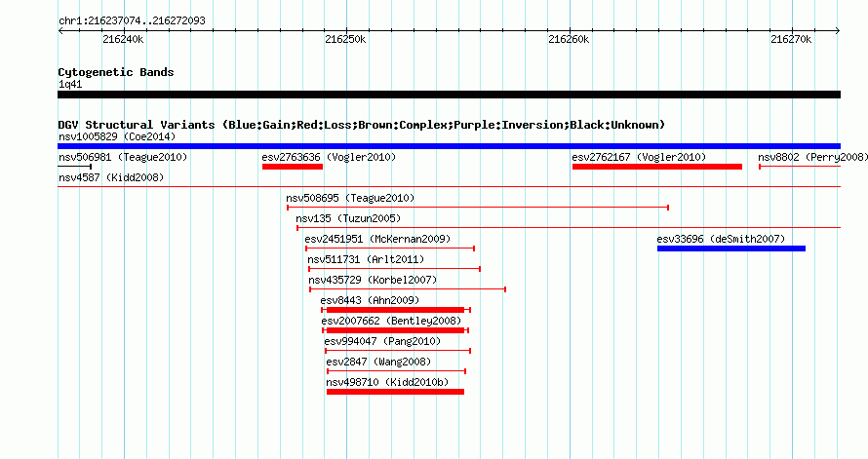The height and width of the screenshot is (459, 868).
Task: Select the 1q41 band label
Action: [x=70, y=84]
